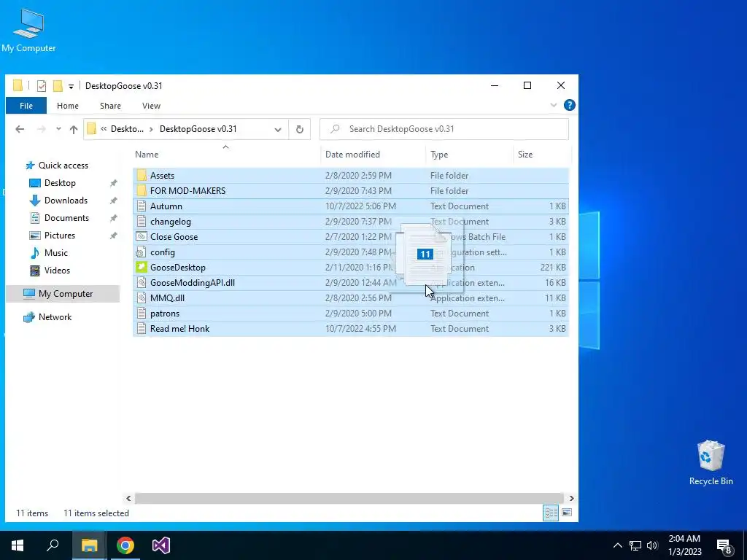Open Pictures in the navigation pane

pyautogui.click(x=52, y=236)
